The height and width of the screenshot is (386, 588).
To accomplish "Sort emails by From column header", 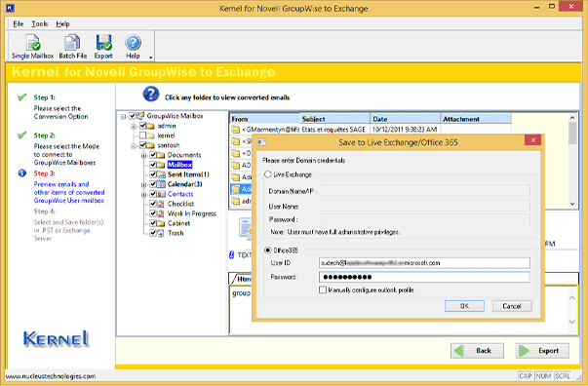I will 265,119.
